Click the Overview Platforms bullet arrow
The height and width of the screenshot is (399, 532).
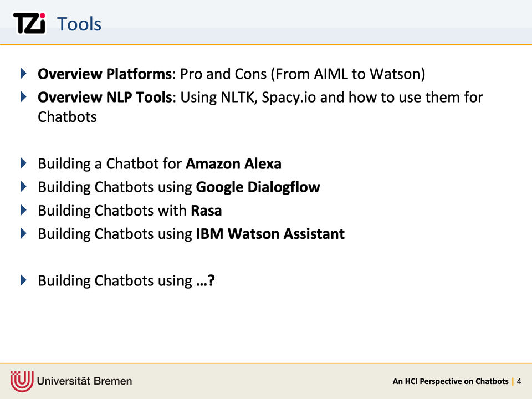coord(23,73)
